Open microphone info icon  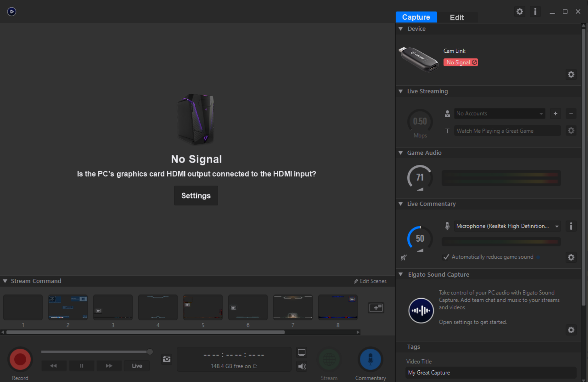[x=571, y=226]
